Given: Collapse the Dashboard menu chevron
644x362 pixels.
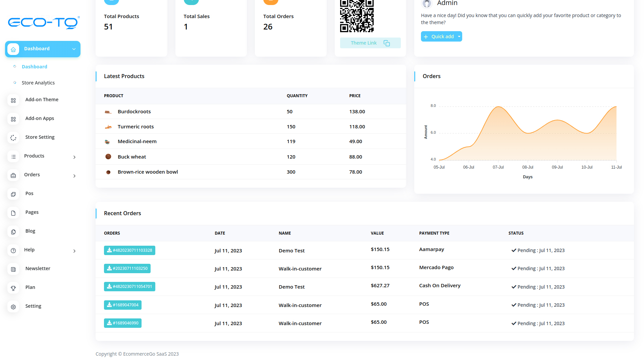Looking at the screenshot, I should pos(74,49).
